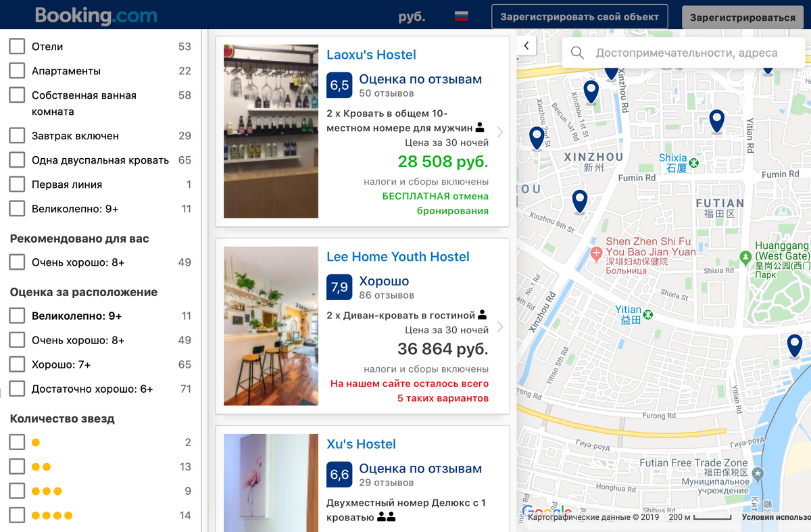The image size is (811, 532).
Task: Click the Booking.com logo
Action: click(96, 16)
